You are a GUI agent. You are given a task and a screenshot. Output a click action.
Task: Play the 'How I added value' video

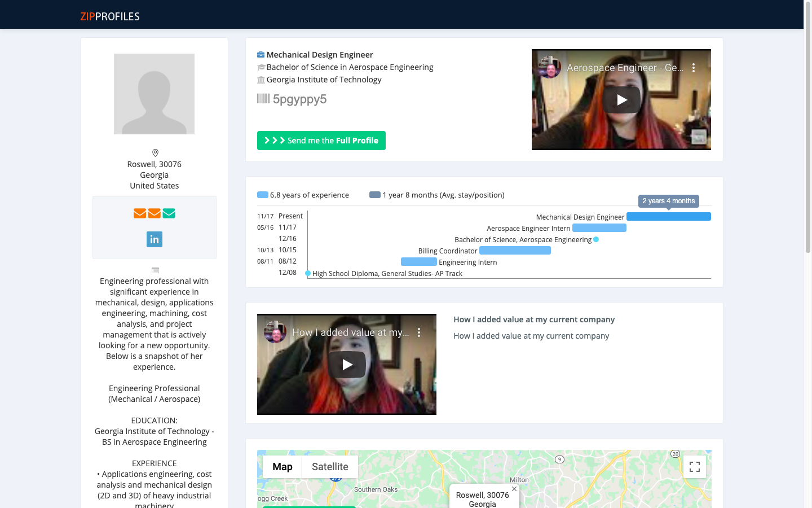coord(347,365)
